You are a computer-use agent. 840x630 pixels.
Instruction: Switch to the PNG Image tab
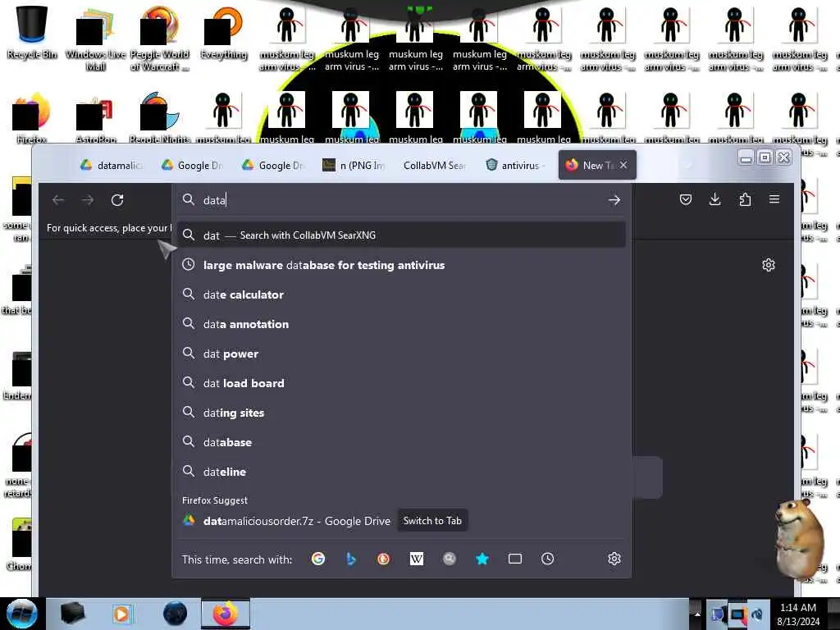354,166
